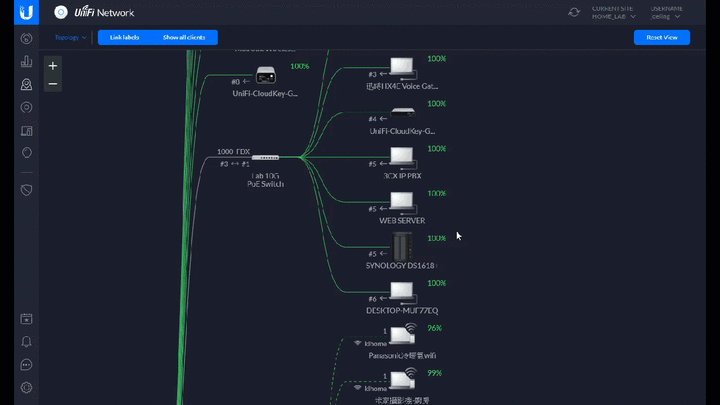The image size is (720, 405).
Task: Open the Events calendar icon
Action: [x=26, y=319]
